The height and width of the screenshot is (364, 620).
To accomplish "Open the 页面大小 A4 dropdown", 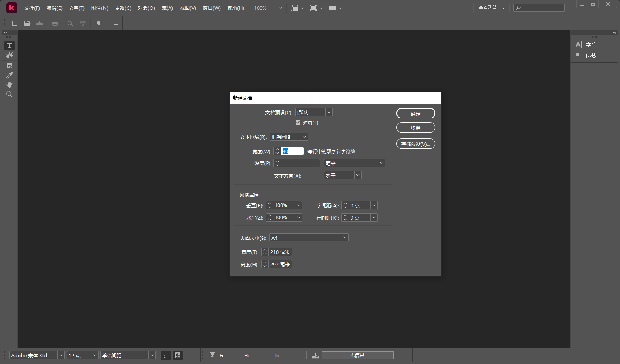I will click(x=345, y=237).
